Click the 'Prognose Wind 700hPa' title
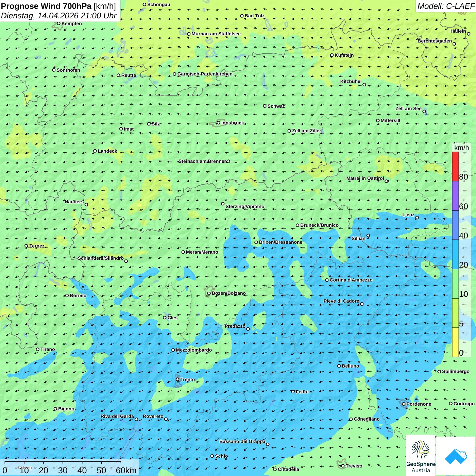476x476 pixels. pyautogui.click(x=46, y=6)
